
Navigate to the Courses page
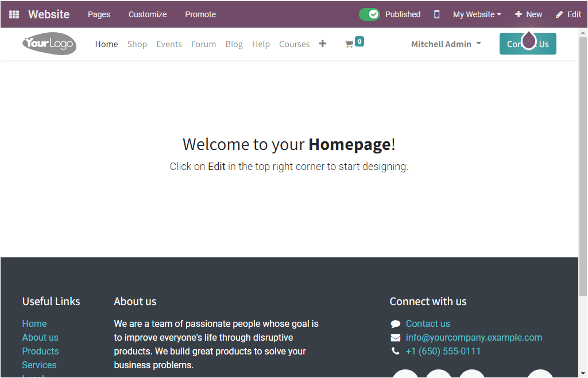294,44
